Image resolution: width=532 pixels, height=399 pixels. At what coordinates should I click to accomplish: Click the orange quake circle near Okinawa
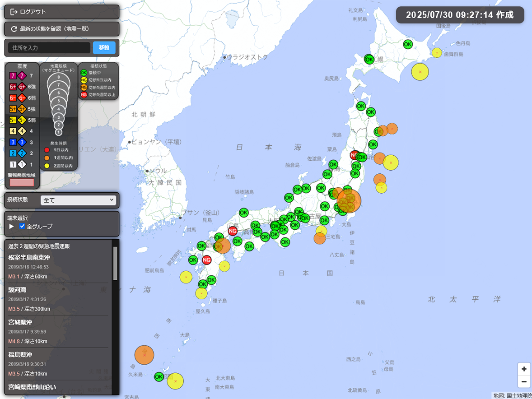point(144,355)
